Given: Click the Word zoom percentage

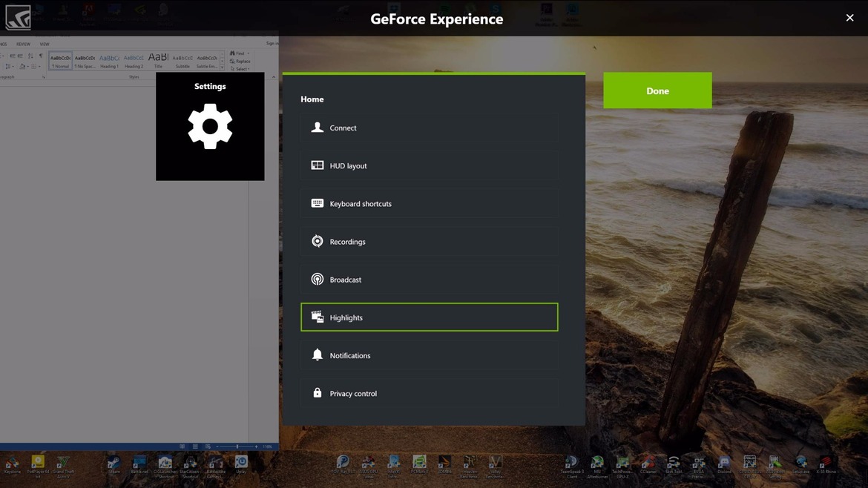Looking at the screenshot, I should point(268,446).
